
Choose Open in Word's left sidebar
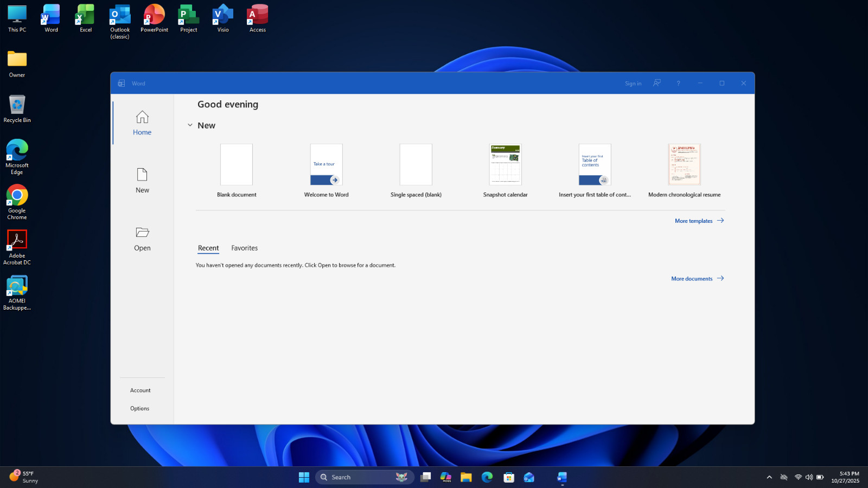pyautogui.click(x=142, y=239)
